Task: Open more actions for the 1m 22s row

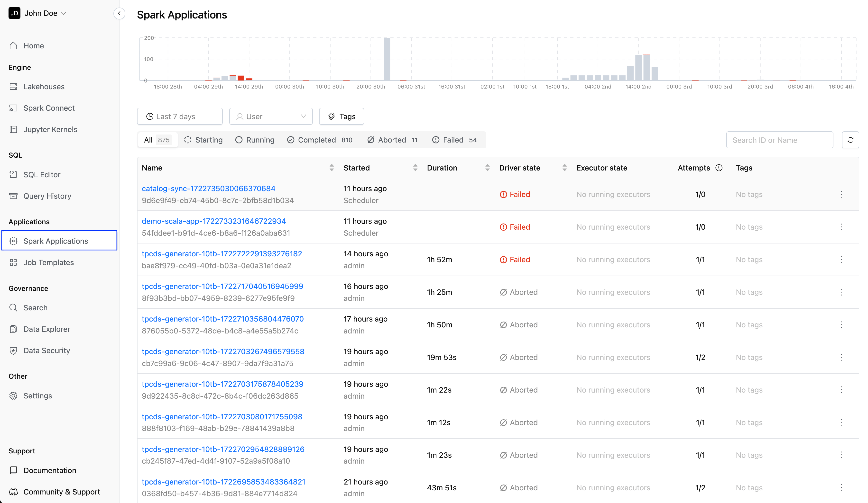Action: point(841,390)
